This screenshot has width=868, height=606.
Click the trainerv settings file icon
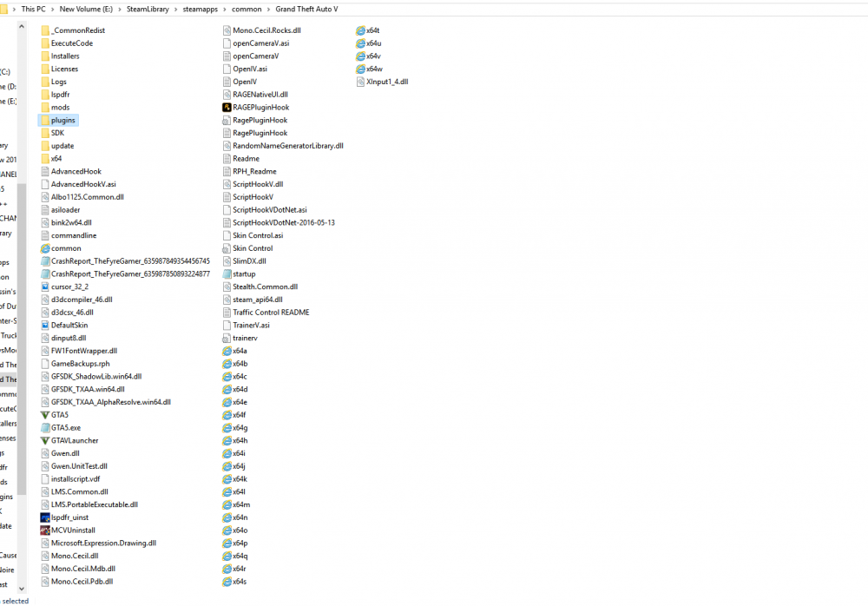(227, 338)
